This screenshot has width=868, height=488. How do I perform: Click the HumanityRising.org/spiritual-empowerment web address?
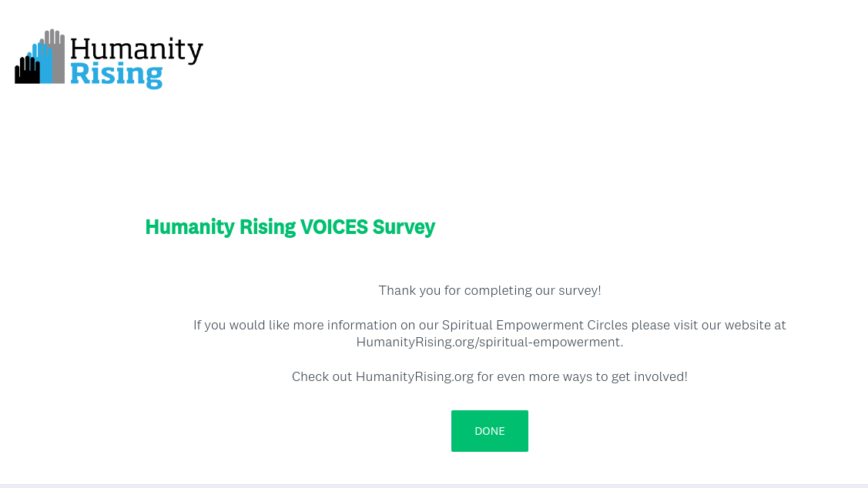point(489,342)
